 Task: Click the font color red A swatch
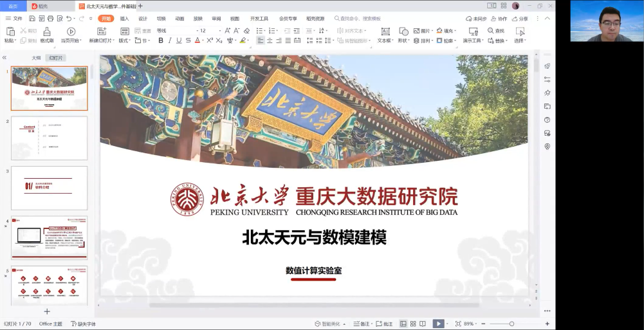coord(197,41)
